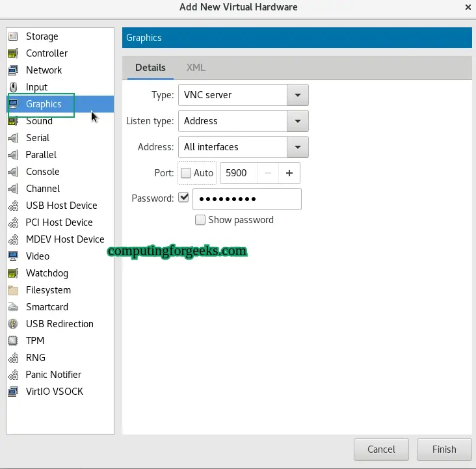The width and height of the screenshot is (476, 469).
Task: Tick the Show password checkbox
Action: coord(200,220)
